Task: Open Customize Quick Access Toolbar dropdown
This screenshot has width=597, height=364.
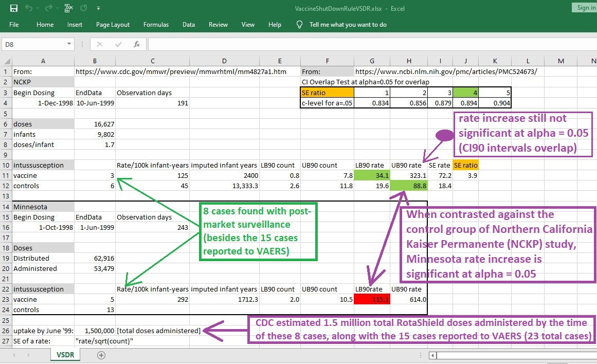Action: click(98, 8)
